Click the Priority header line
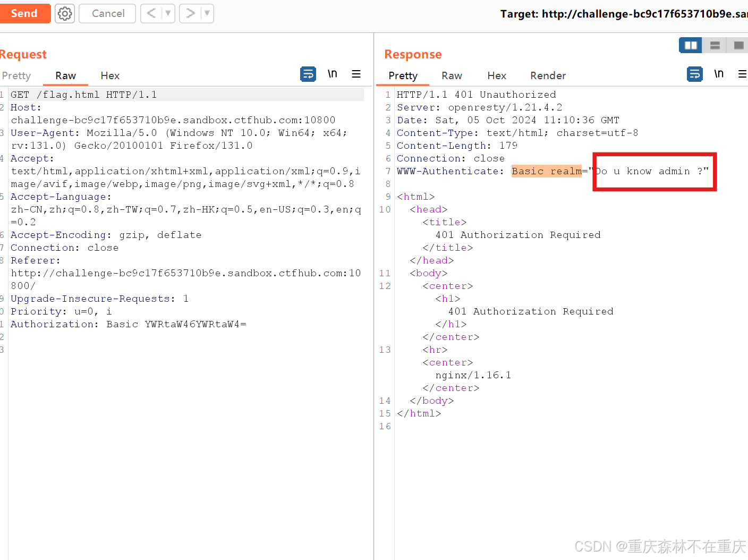Viewport: 748px width, 560px height. click(61, 311)
